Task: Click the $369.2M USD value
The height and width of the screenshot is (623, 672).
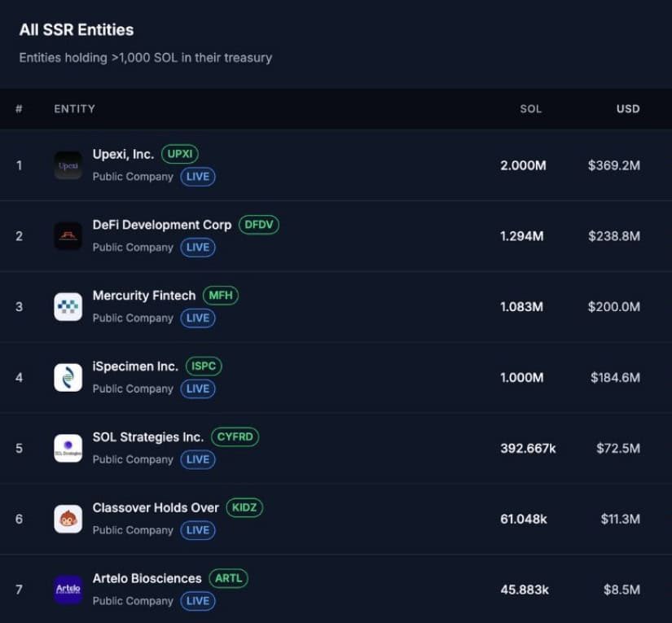Action: (x=614, y=165)
